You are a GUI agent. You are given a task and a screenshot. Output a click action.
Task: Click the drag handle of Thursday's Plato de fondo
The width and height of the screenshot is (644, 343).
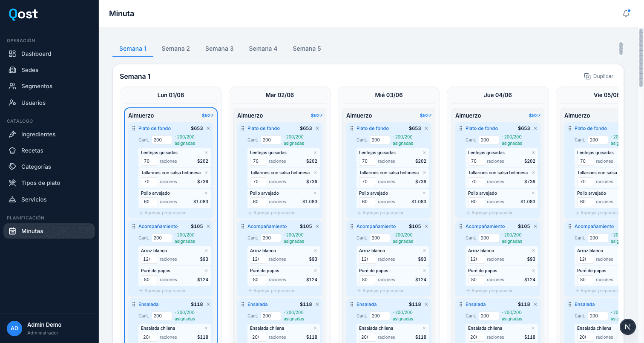(460, 128)
